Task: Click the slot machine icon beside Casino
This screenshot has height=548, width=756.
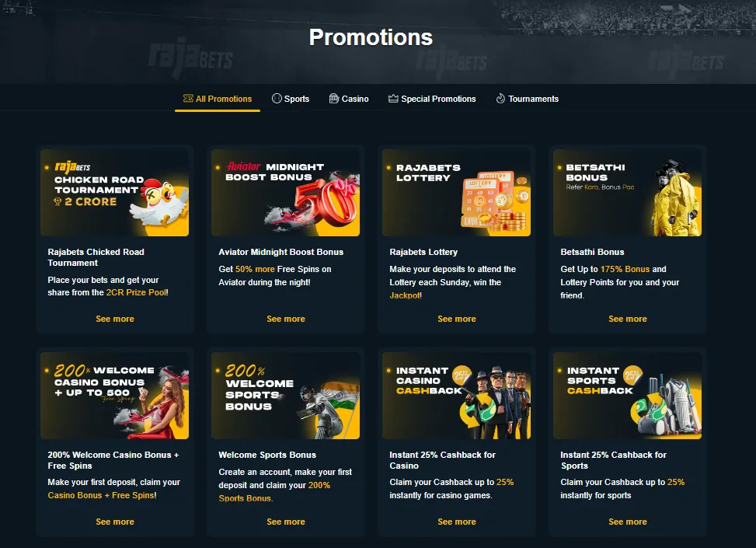Action: coord(333,99)
